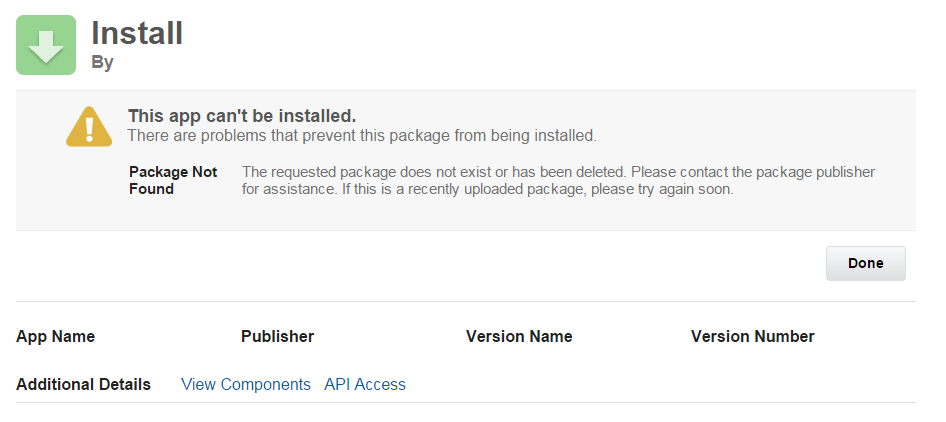Click the Install page heading

137,33
